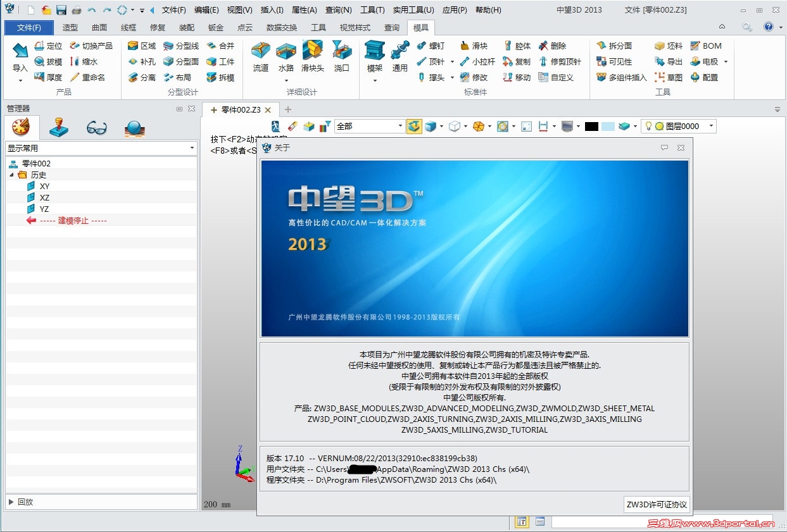Click the print icon in quick access
This screenshot has height=532, width=787.
point(77,10)
